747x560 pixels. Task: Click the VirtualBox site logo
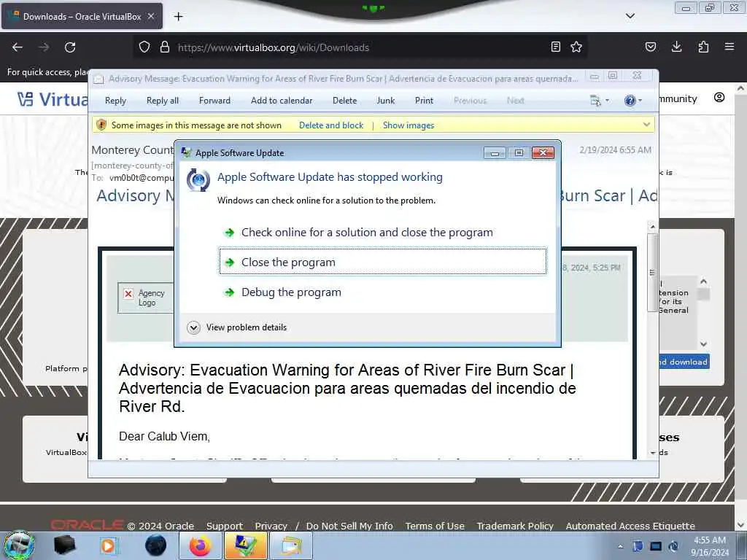pos(53,99)
